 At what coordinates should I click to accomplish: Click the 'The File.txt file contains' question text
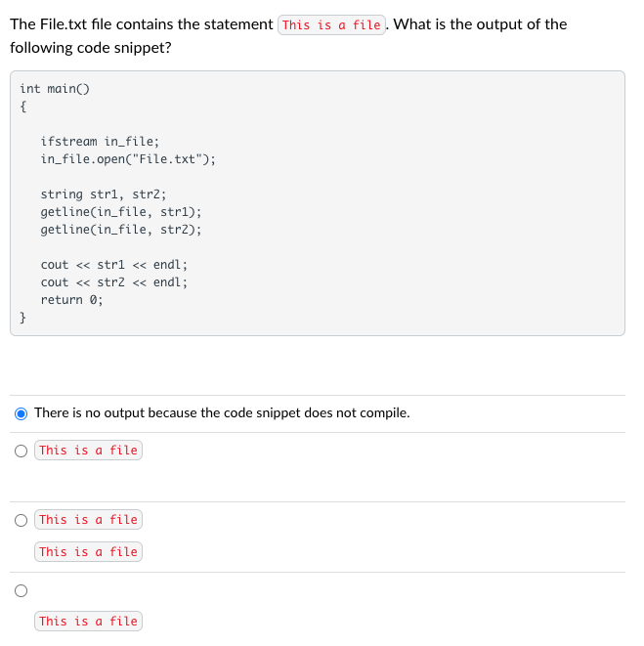142,24
